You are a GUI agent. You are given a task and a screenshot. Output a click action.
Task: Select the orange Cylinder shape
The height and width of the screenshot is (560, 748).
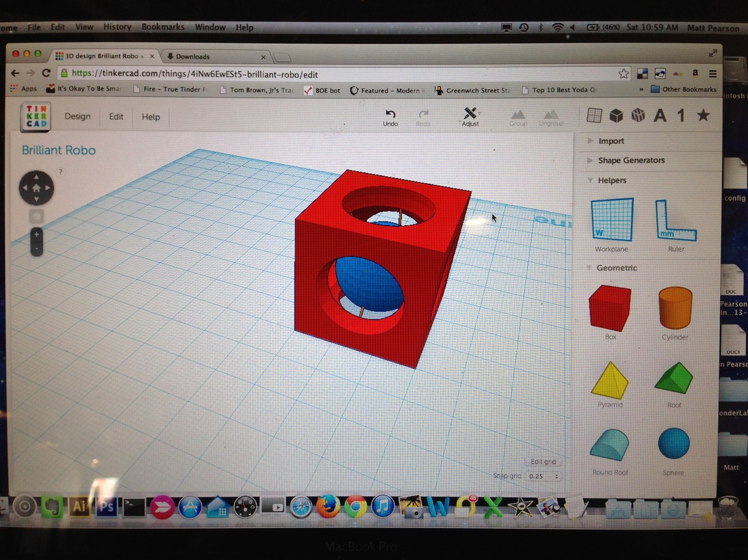(675, 313)
